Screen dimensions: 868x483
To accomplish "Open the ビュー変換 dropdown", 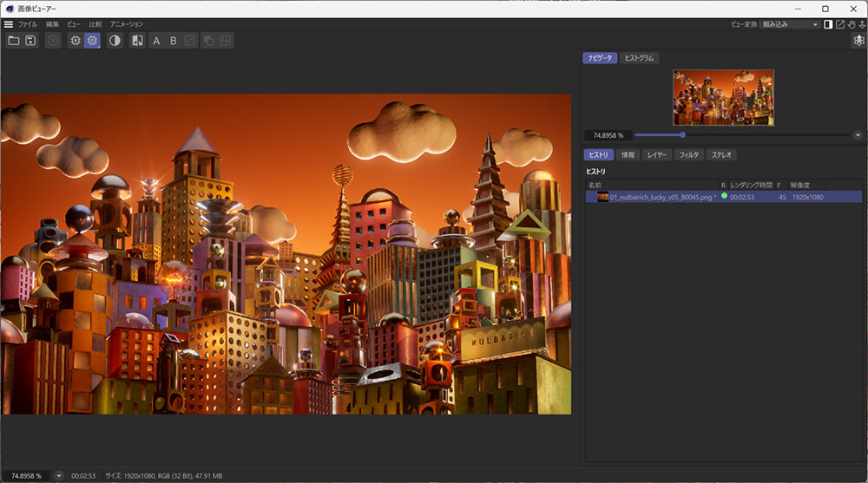I will 789,24.
